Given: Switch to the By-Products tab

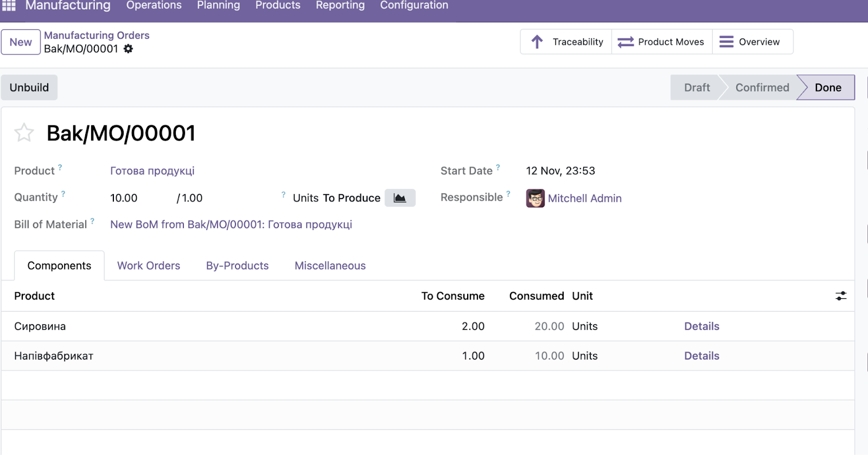Looking at the screenshot, I should pyautogui.click(x=237, y=266).
